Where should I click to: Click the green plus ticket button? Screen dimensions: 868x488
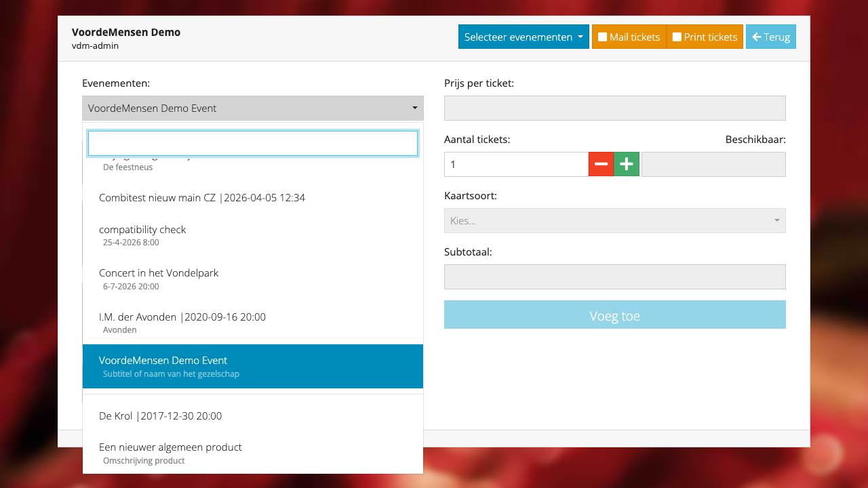pyautogui.click(x=627, y=164)
